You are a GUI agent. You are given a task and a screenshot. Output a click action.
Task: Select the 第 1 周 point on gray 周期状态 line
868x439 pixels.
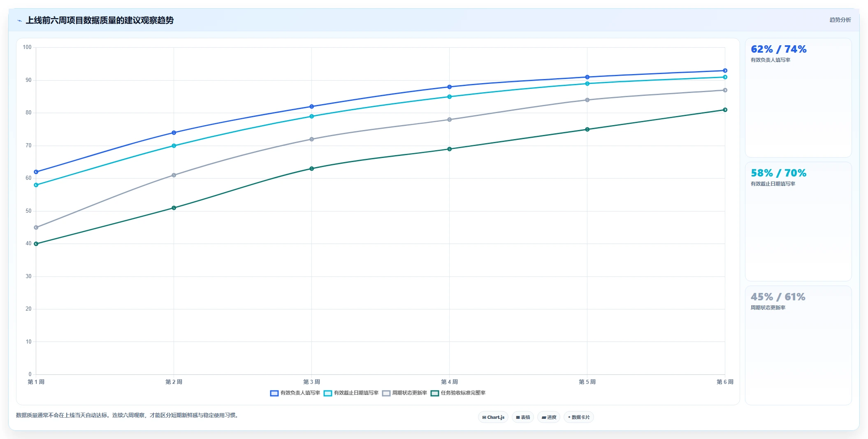click(x=36, y=228)
